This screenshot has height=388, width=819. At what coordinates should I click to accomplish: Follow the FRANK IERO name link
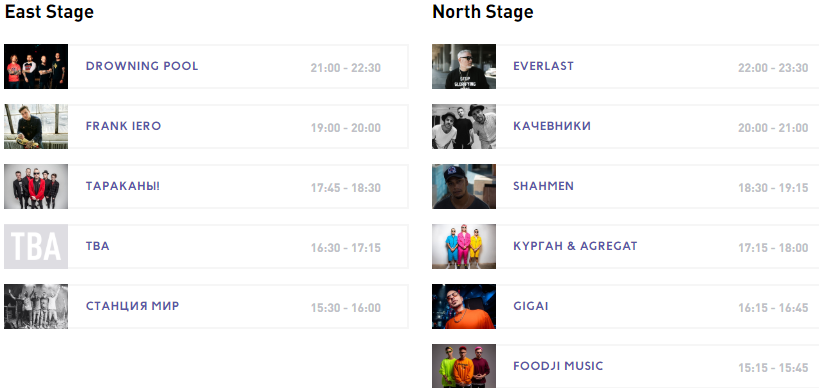123,126
